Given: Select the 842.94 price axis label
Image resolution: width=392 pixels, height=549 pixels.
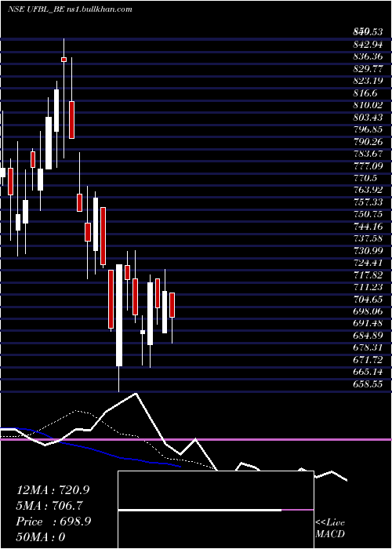Looking at the screenshot, I should point(368,44).
